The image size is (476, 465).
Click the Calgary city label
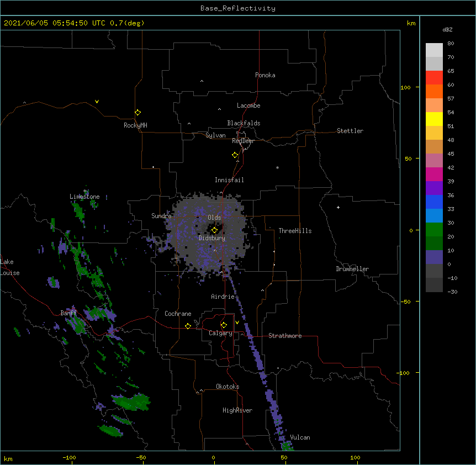pyautogui.click(x=220, y=333)
